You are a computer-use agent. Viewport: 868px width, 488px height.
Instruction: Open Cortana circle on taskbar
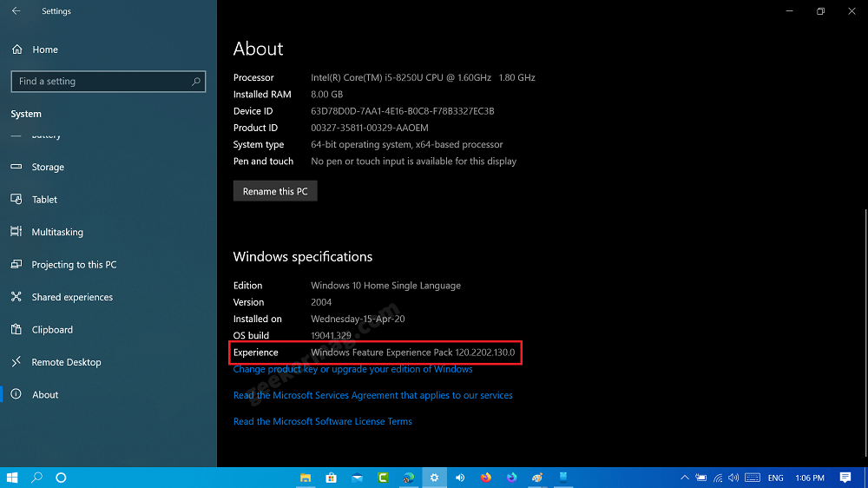(61, 478)
